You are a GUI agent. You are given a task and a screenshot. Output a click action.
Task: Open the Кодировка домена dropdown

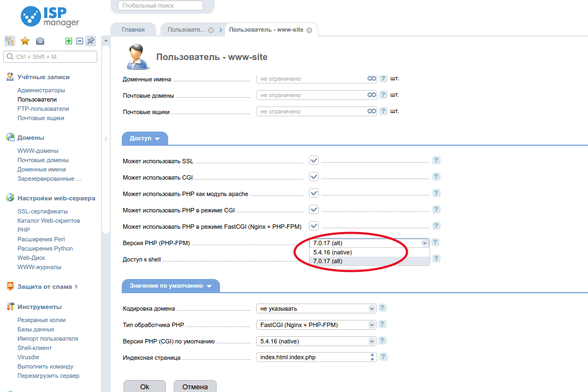click(371, 307)
